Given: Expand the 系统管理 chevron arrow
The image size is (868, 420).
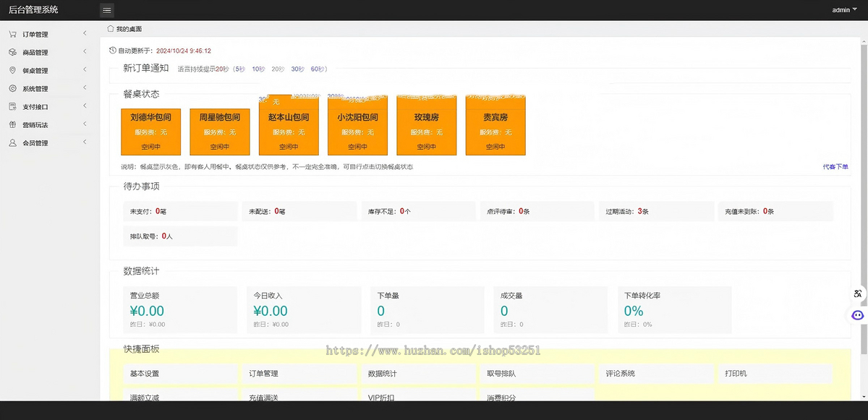Looking at the screenshot, I should coord(85,87).
